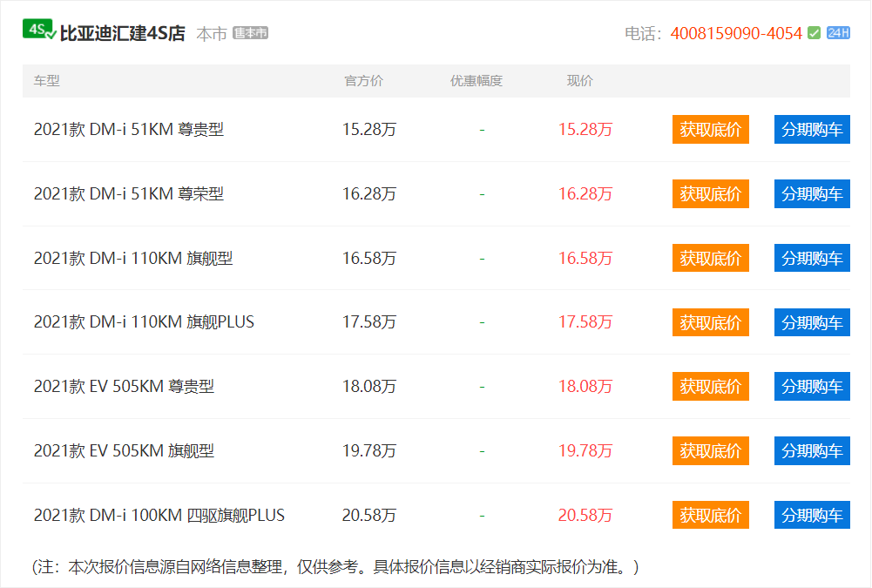Click the price disclaimer note at bottom

coord(335,567)
